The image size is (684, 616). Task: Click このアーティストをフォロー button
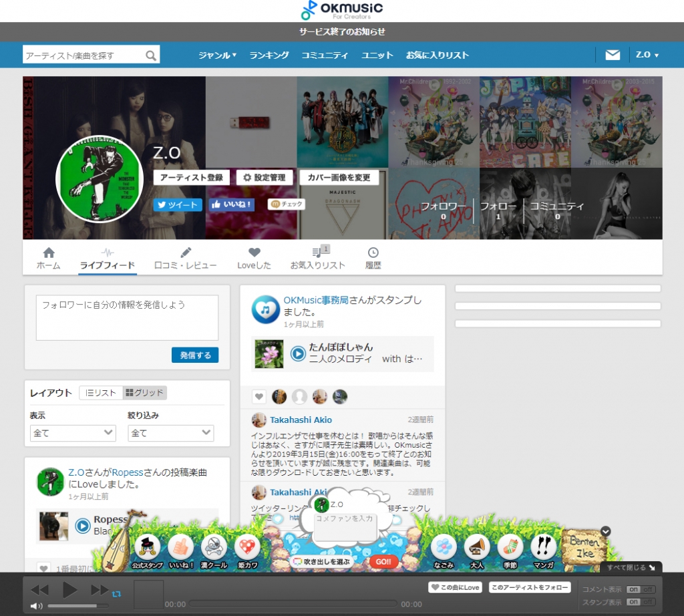(x=530, y=587)
